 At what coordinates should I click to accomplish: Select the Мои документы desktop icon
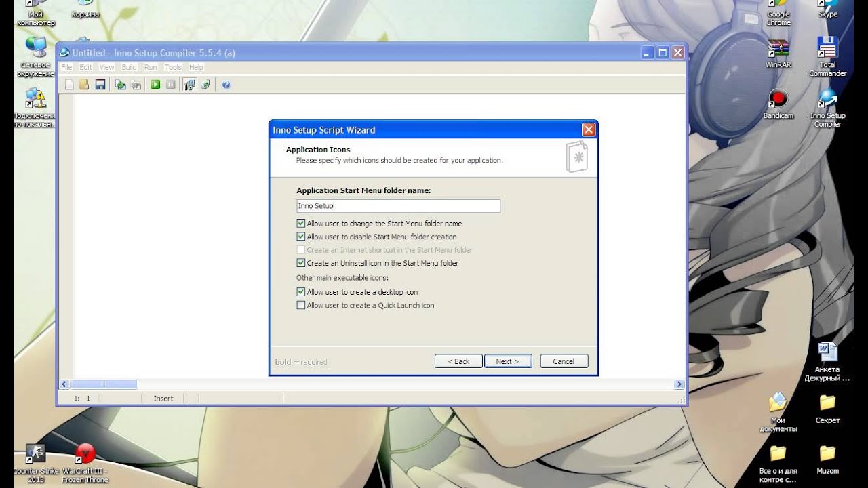(x=778, y=413)
